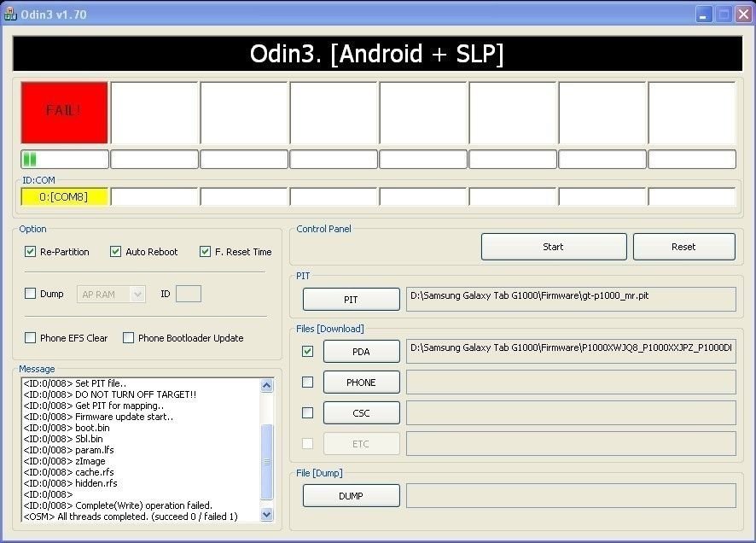The width and height of the screenshot is (756, 543).
Task: Check the PHONE file checkbox
Action: pyautogui.click(x=307, y=382)
